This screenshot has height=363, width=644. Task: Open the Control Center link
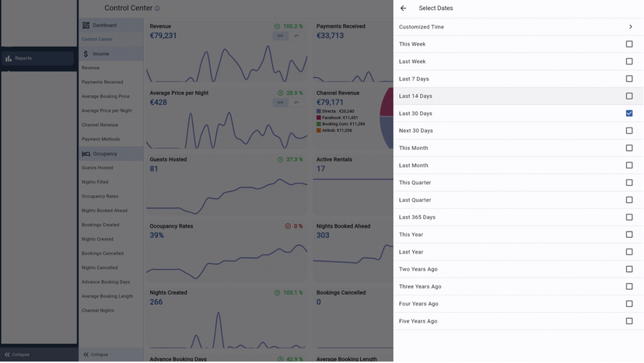pos(97,40)
